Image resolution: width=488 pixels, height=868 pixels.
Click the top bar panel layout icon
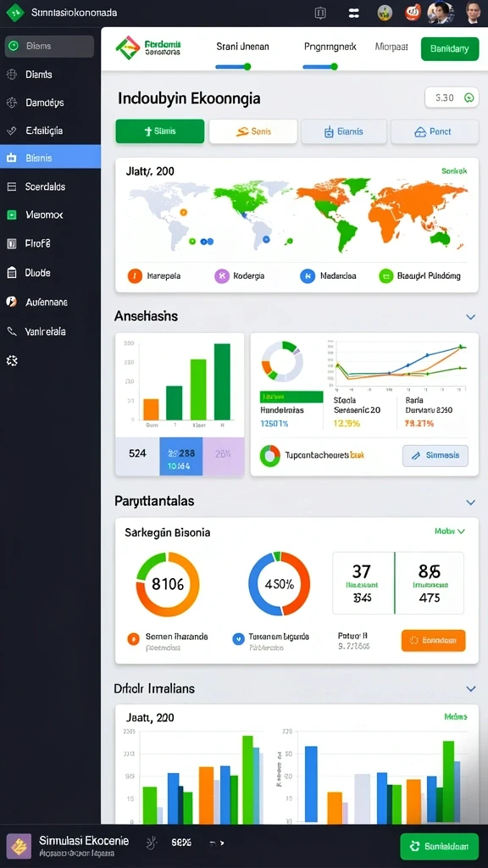[320, 13]
